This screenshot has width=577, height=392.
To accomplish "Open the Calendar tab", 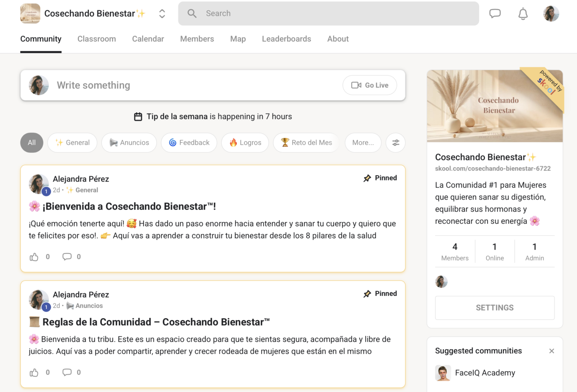I will point(148,39).
